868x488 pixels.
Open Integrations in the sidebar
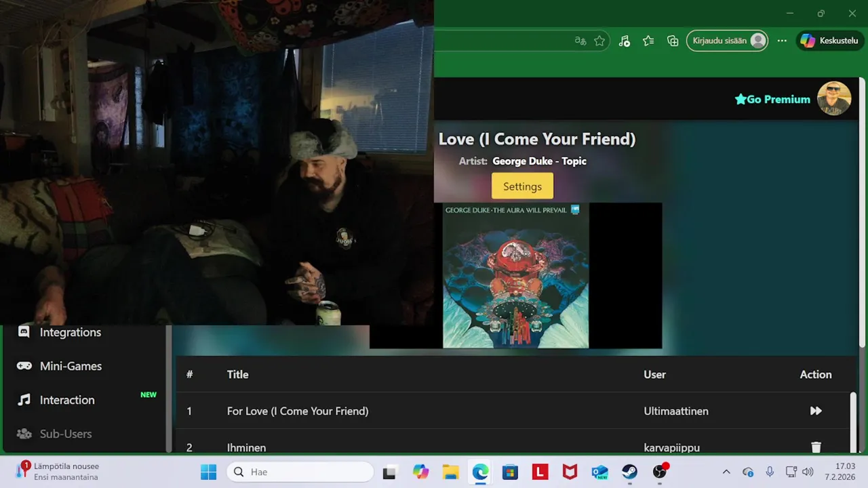click(71, 332)
